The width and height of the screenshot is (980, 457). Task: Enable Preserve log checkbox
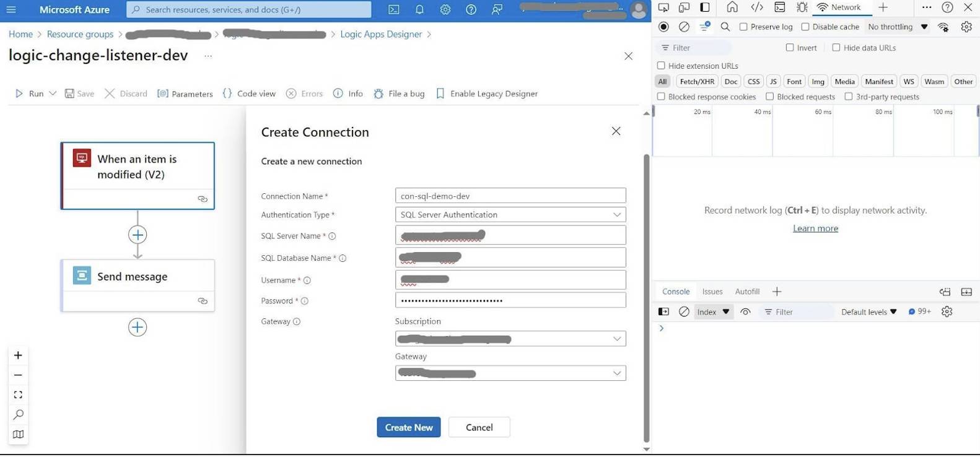point(743,27)
